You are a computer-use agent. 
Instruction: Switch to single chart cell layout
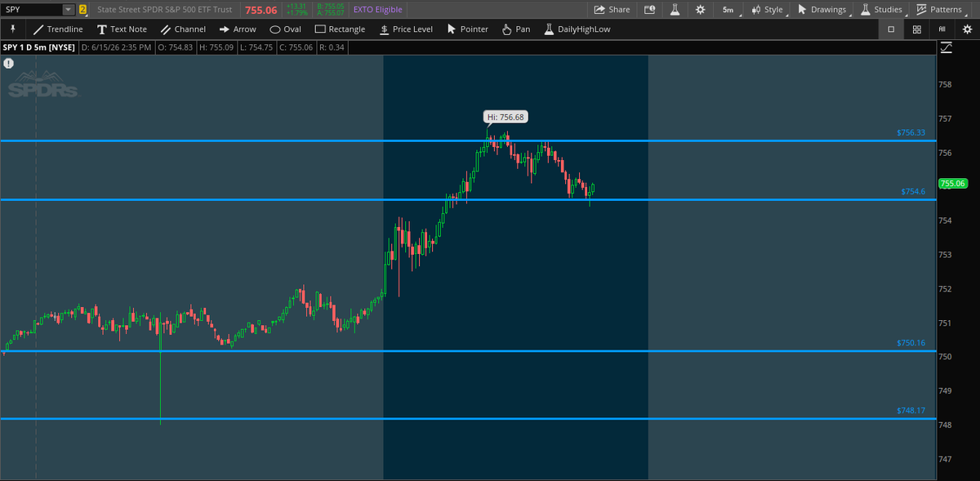[x=891, y=29]
